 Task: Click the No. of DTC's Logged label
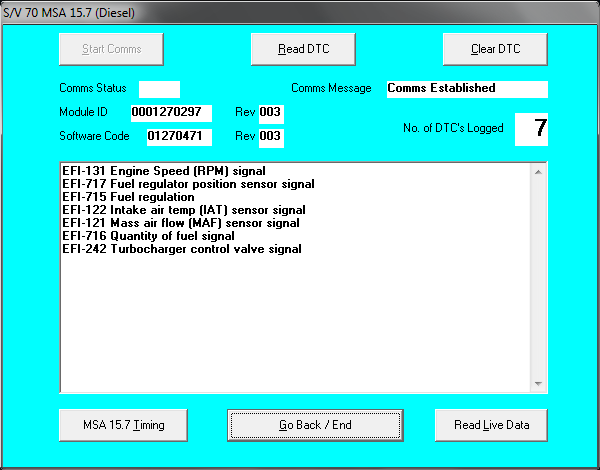click(x=453, y=128)
